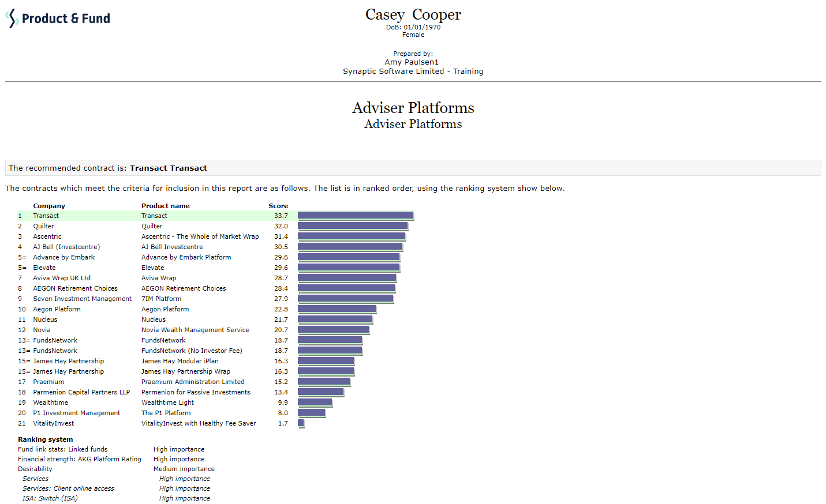The image size is (826, 504).
Task: Click the large Adviser Platforms heading
Action: pos(413,108)
